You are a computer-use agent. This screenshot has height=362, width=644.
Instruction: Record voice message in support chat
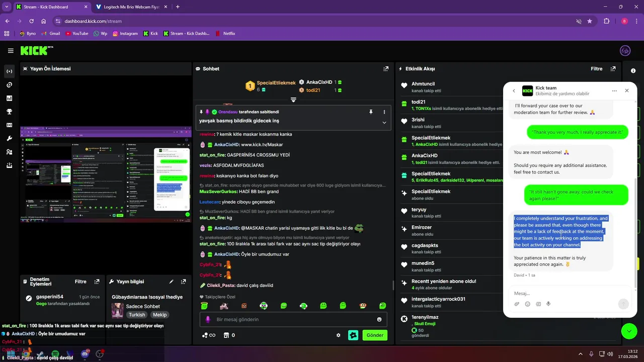(x=548, y=304)
